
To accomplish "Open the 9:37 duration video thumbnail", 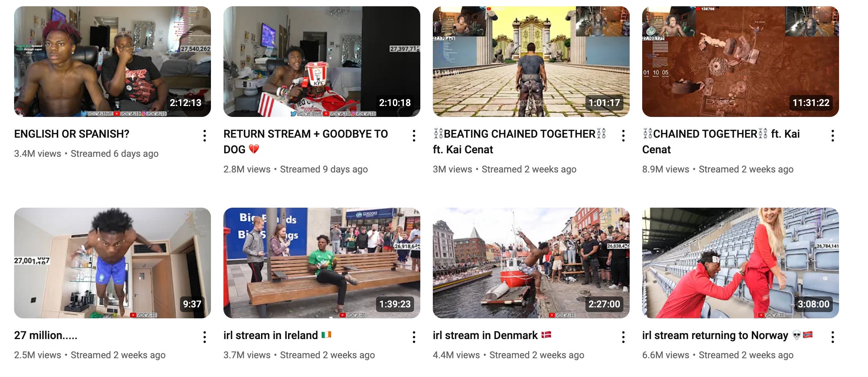I will pyautogui.click(x=112, y=263).
